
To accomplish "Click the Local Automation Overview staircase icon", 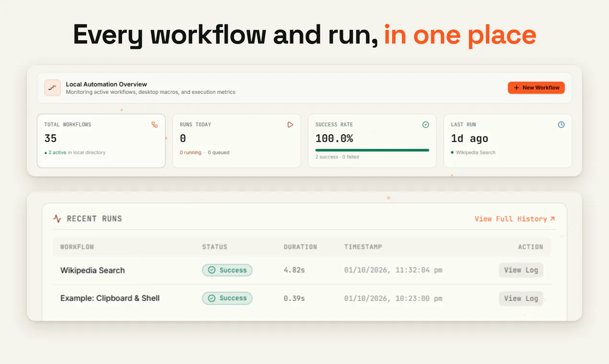I will [x=52, y=88].
